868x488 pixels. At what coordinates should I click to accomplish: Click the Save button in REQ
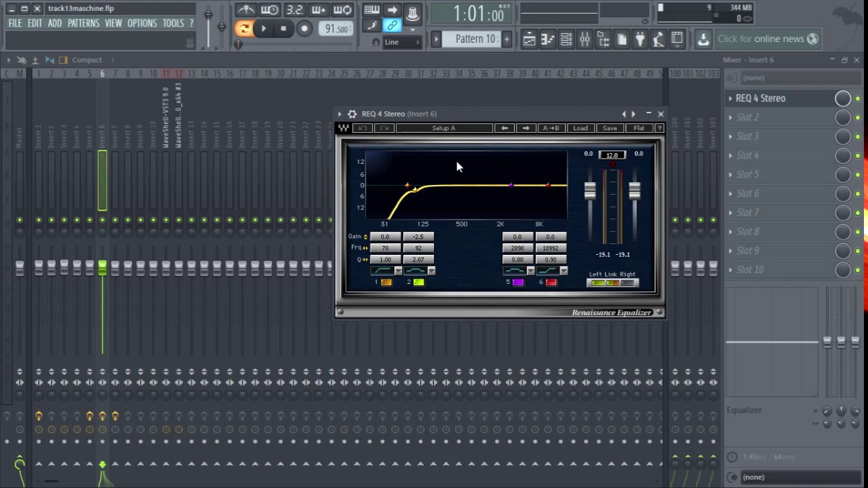[610, 128]
